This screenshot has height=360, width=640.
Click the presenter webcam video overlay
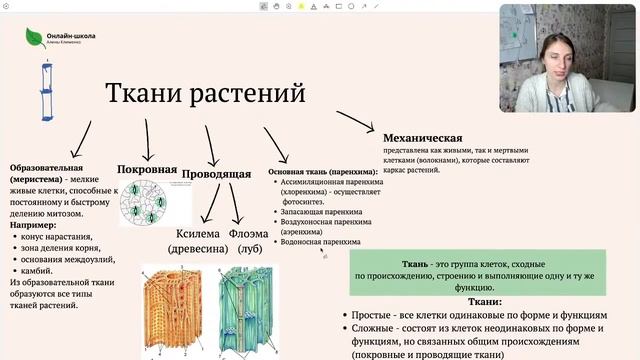(567, 58)
